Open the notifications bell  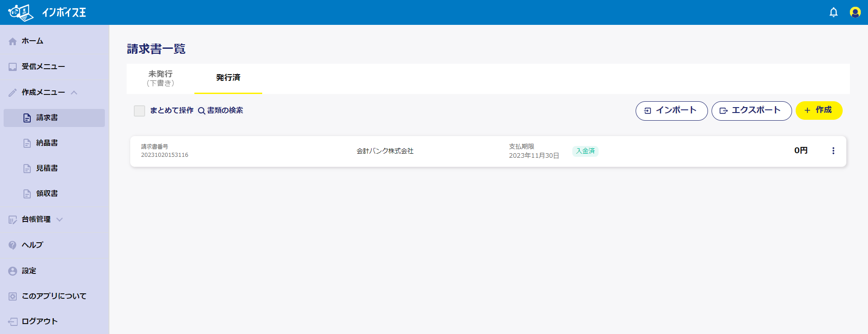click(x=834, y=12)
